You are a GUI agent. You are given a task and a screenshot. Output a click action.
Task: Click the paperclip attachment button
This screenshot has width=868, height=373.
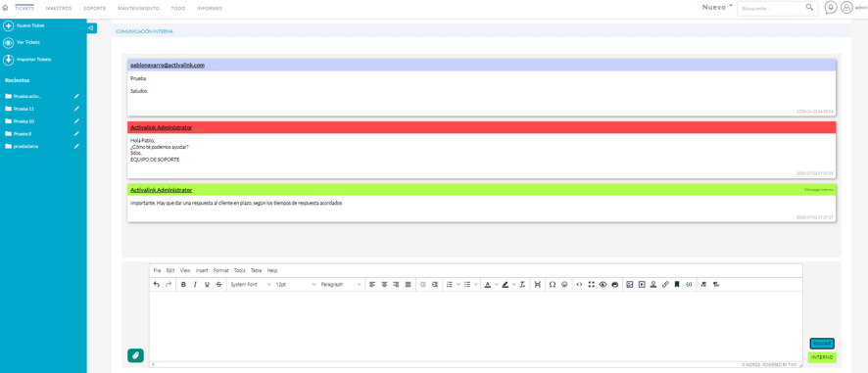pyautogui.click(x=135, y=355)
